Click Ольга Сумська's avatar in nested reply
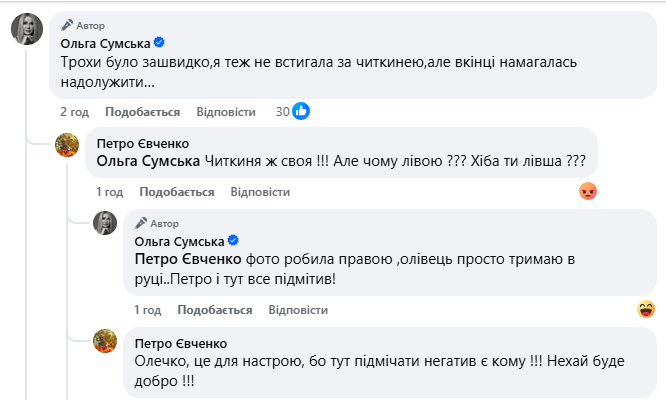 coord(105,224)
